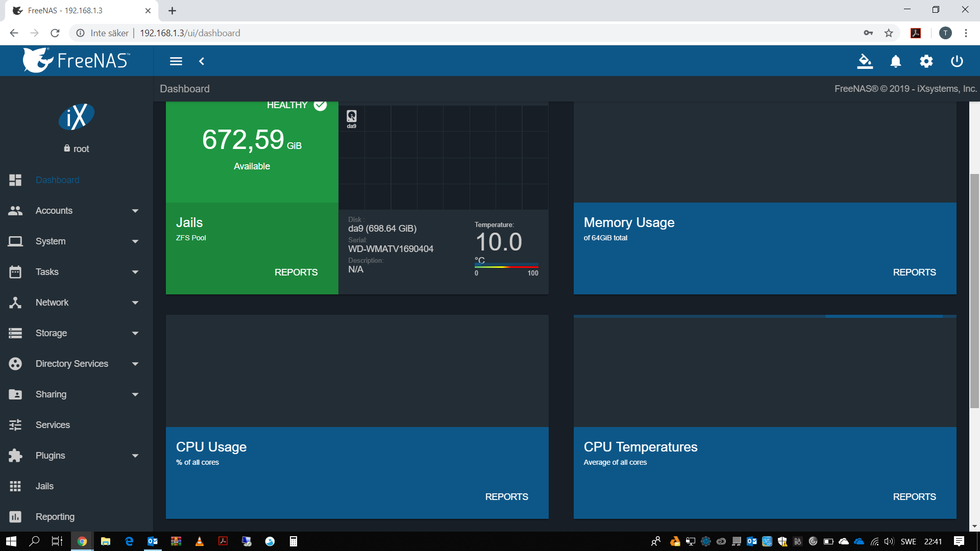Expand the Tasks menu arrow
This screenshot has height=551, width=980.
point(135,272)
